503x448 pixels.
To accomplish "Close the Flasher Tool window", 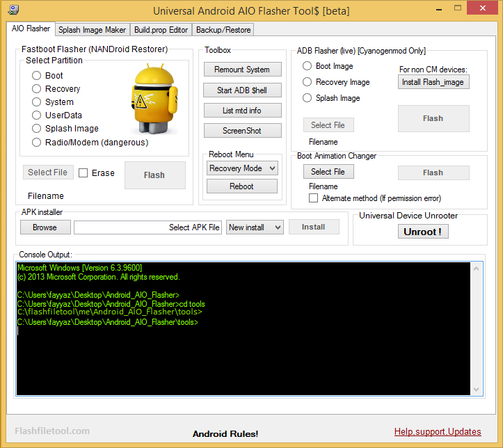I will [x=483, y=8].
